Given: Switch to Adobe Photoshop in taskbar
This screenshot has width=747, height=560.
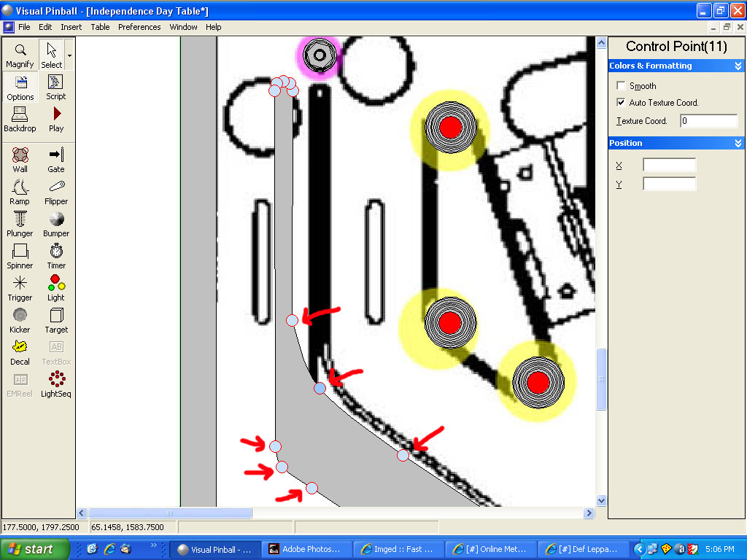Looking at the screenshot, I should click(x=306, y=549).
